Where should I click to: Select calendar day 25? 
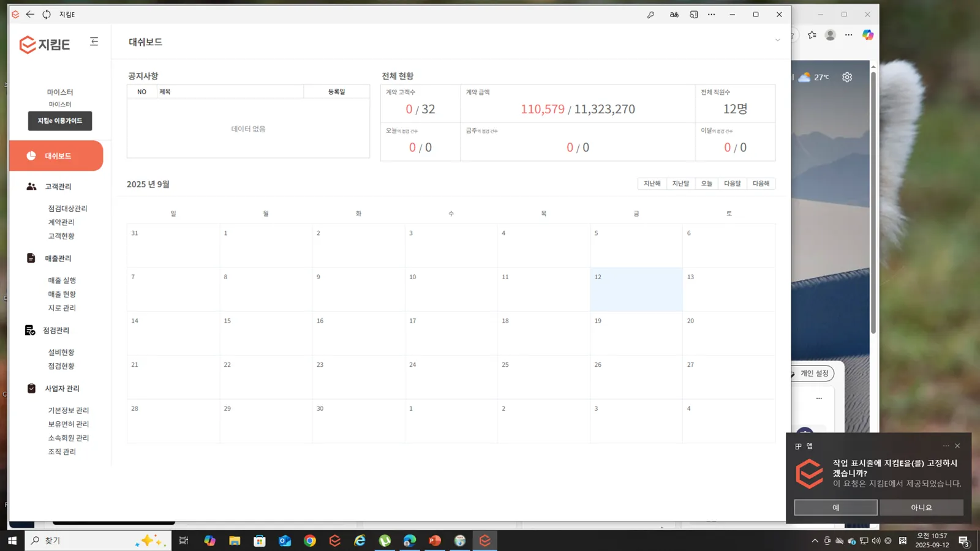tap(544, 377)
